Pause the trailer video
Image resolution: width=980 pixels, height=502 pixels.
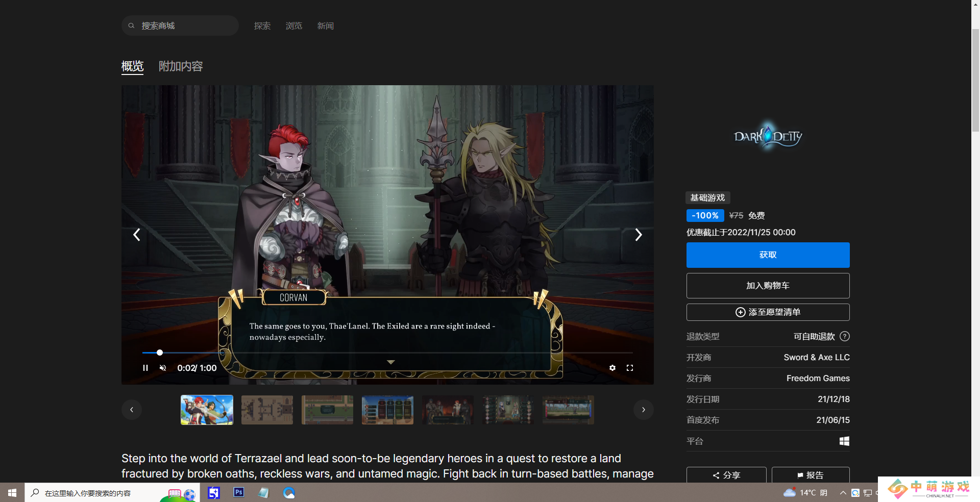pyautogui.click(x=145, y=368)
